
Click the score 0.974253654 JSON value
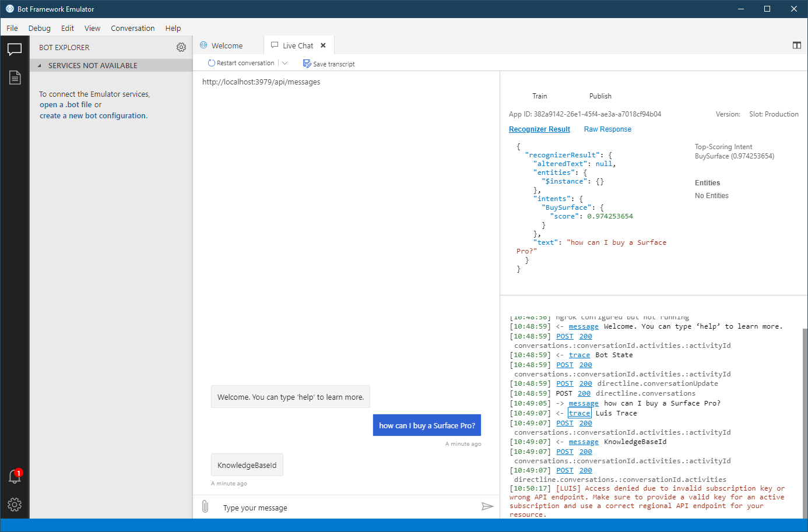click(610, 216)
